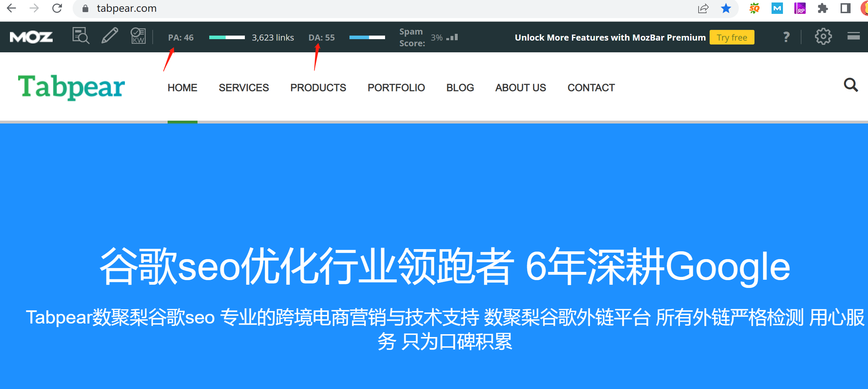Click the headline 谷歌seo优化行业领跑者
This screenshot has width=868, height=389.
point(307,267)
